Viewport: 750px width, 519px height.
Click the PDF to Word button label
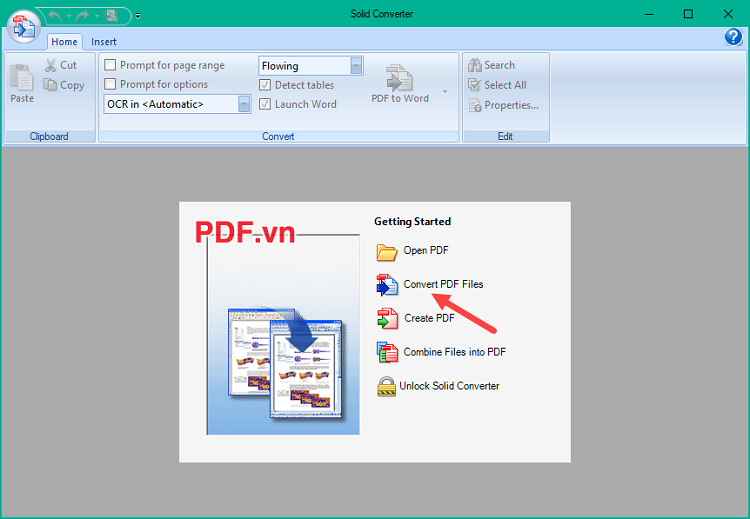(x=400, y=98)
